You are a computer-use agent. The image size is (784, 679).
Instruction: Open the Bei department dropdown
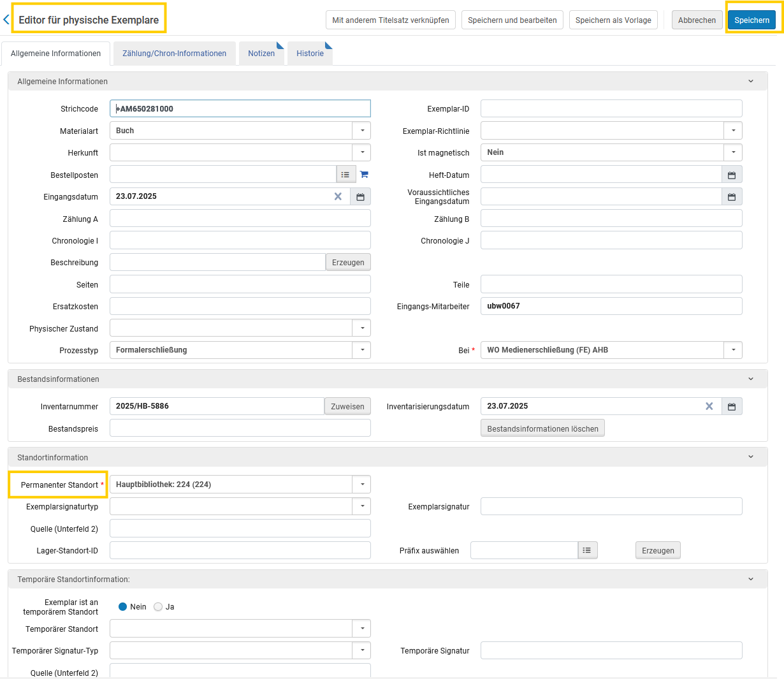tap(733, 350)
